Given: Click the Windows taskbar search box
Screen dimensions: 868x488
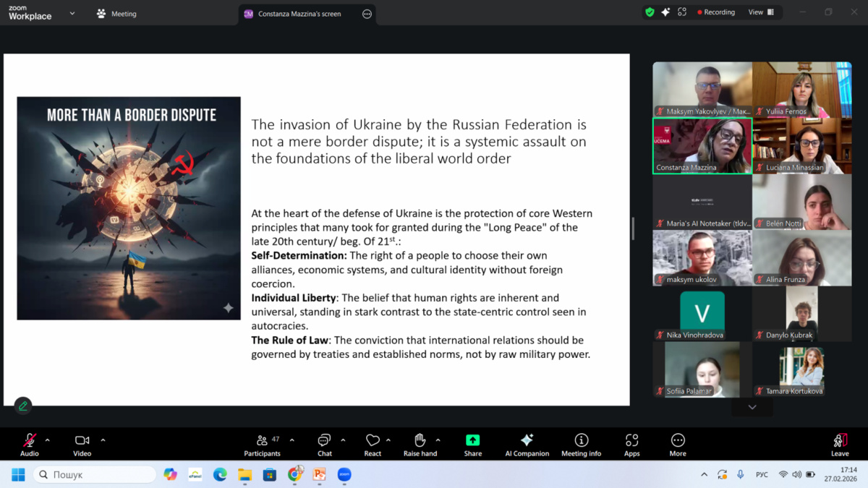Looking at the screenshot, I should click(x=95, y=474).
